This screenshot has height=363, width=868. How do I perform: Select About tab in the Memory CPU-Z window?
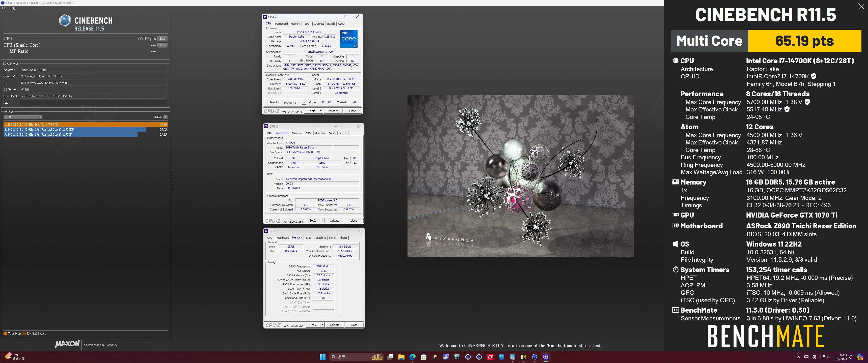click(343, 238)
